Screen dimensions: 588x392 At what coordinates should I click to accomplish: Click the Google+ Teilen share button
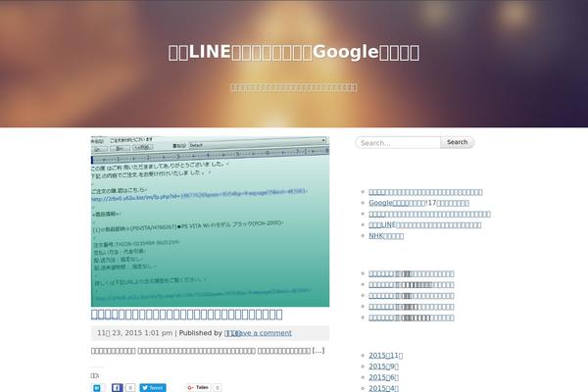point(198,387)
